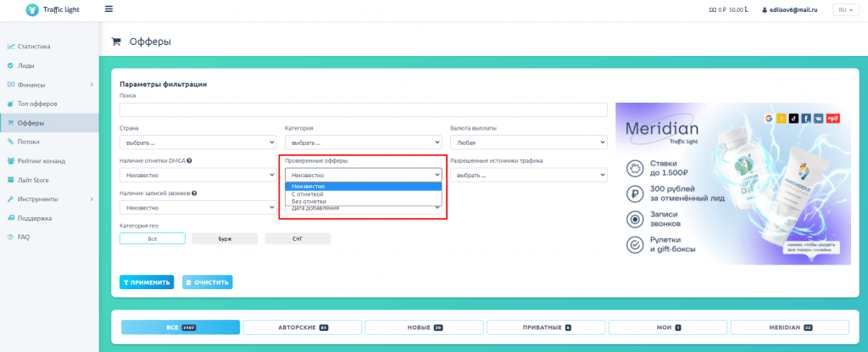Screen dimensions: 868x352
Task: Click the Лайт Store icon in sidebar
Action: [x=10, y=180]
